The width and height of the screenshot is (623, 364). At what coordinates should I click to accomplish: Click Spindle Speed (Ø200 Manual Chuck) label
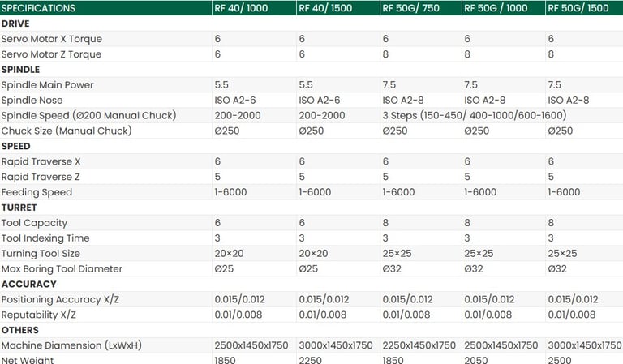[88, 115]
